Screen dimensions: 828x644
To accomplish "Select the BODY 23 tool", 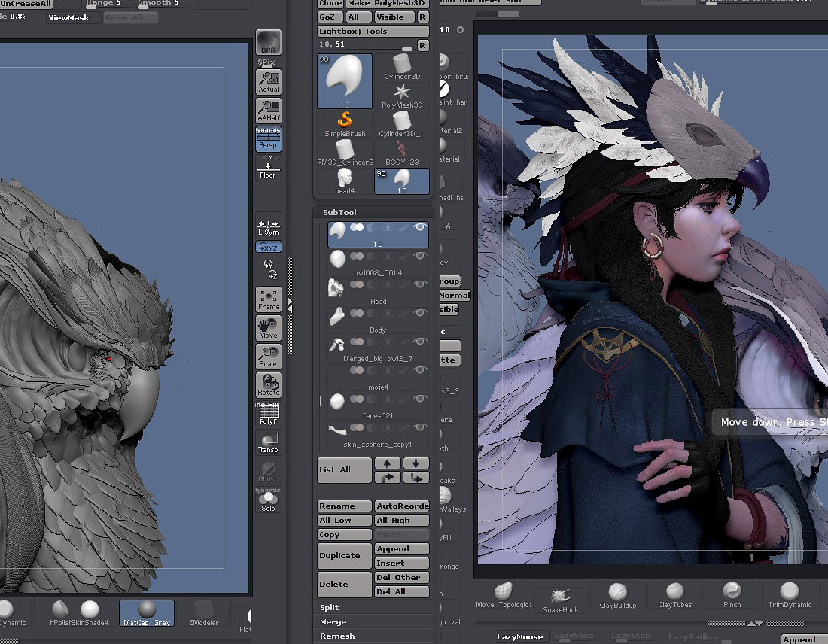I will pyautogui.click(x=402, y=153).
